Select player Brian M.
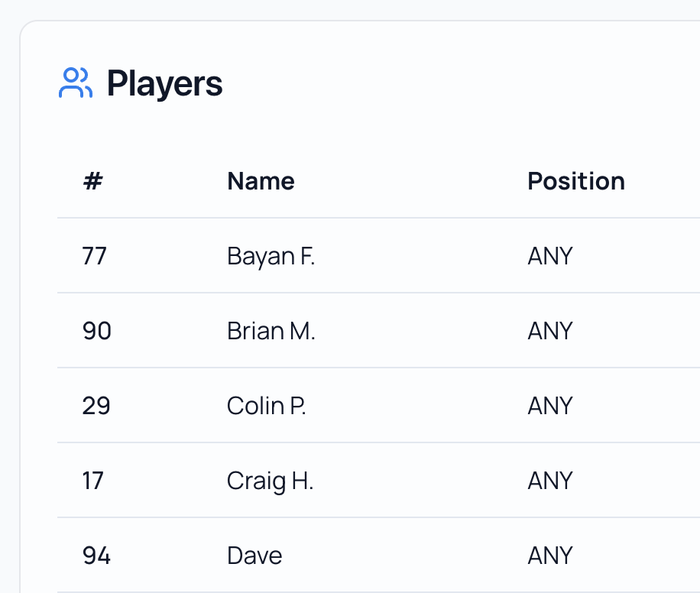 [271, 331]
